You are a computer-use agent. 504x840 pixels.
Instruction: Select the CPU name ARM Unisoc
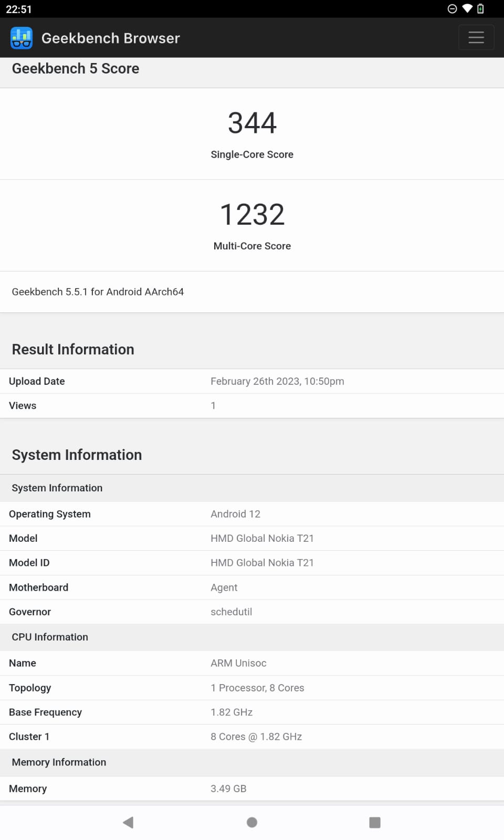click(x=238, y=663)
